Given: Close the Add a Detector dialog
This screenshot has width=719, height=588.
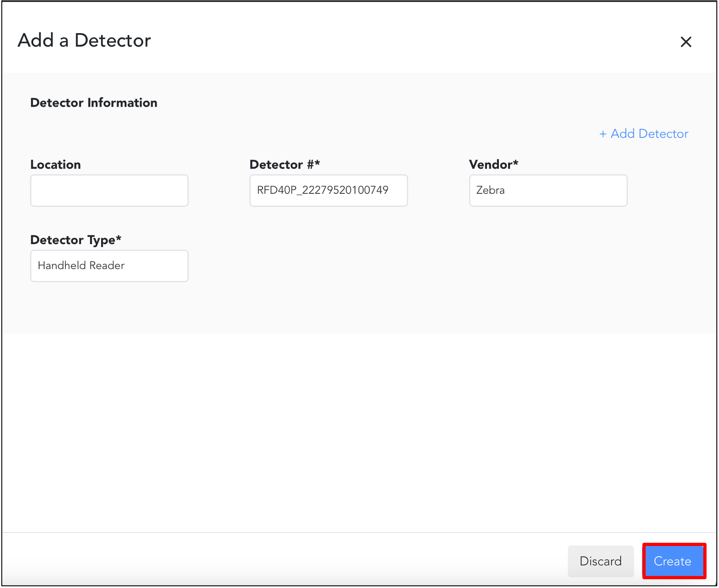Looking at the screenshot, I should [686, 42].
